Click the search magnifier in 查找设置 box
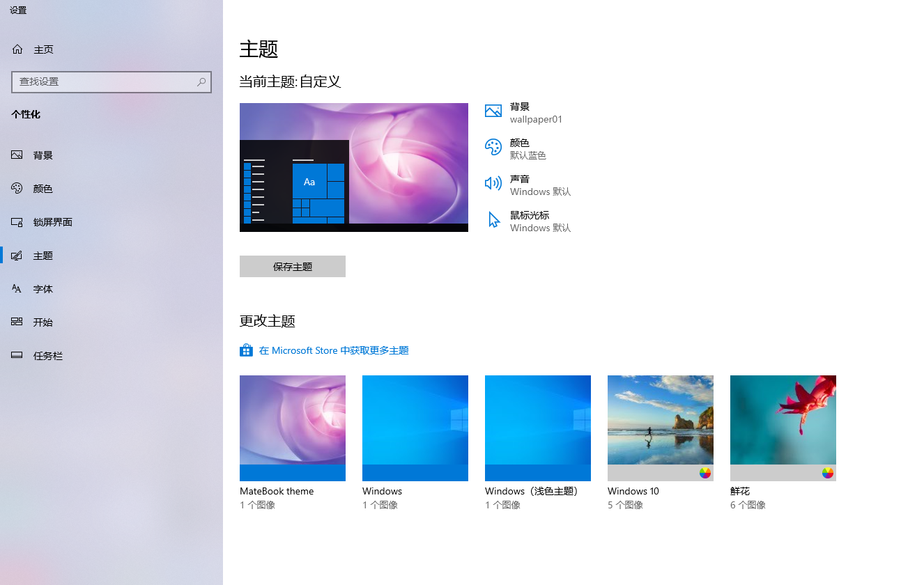The height and width of the screenshot is (585, 924). tap(201, 81)
